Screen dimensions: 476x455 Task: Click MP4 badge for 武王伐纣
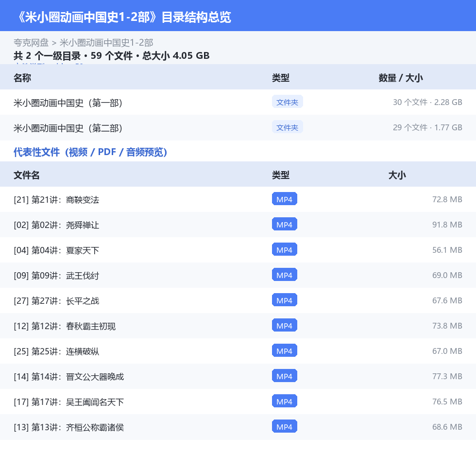[285, 275]
